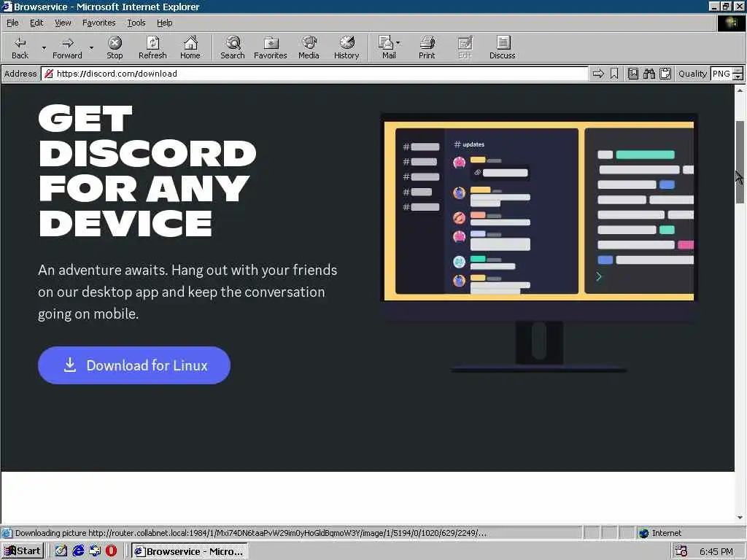The width and height of the screenshot is (747, 560).
Task: Show the History toolbar pane
Action: 347,47
